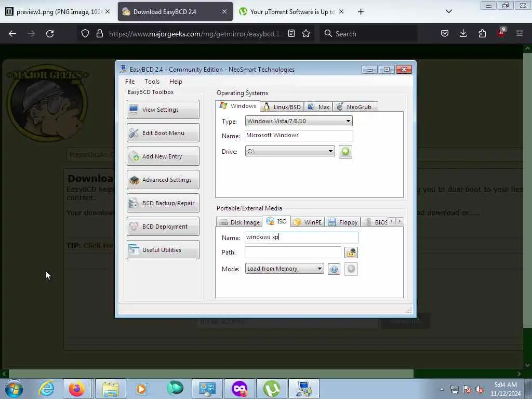The image size is (532, 399).
Task: Expand the C:\ drive dropdown
Action: click(x=290, y=151)
